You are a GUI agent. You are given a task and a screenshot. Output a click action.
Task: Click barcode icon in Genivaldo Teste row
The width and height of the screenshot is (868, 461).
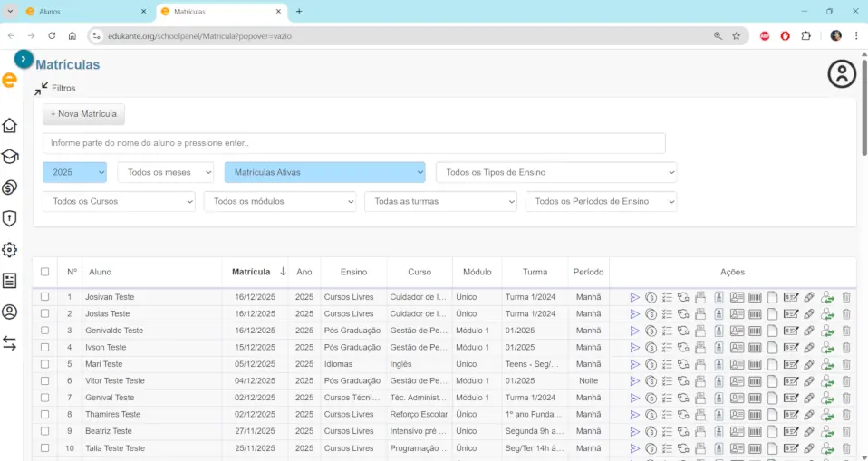[755, 331]
